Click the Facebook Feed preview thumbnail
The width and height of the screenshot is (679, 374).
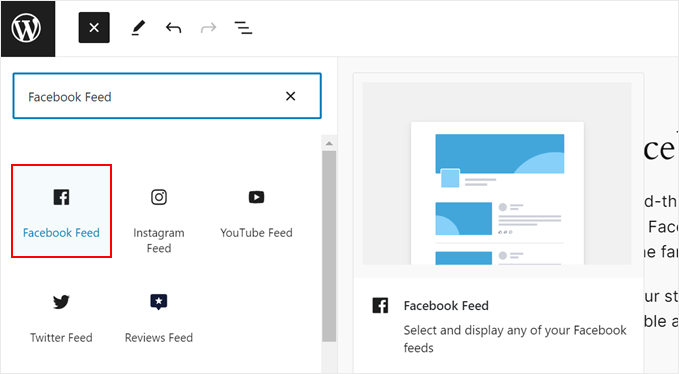tap(497, 174)
